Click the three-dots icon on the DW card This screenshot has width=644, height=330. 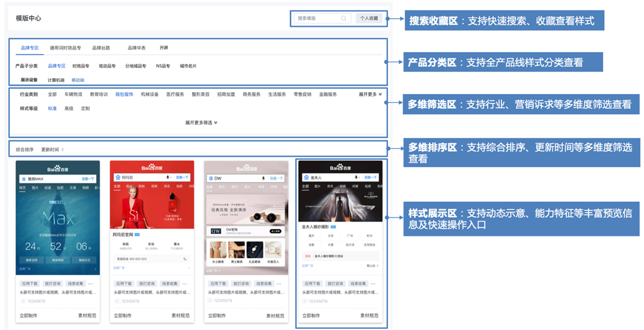tap(278, 284)
